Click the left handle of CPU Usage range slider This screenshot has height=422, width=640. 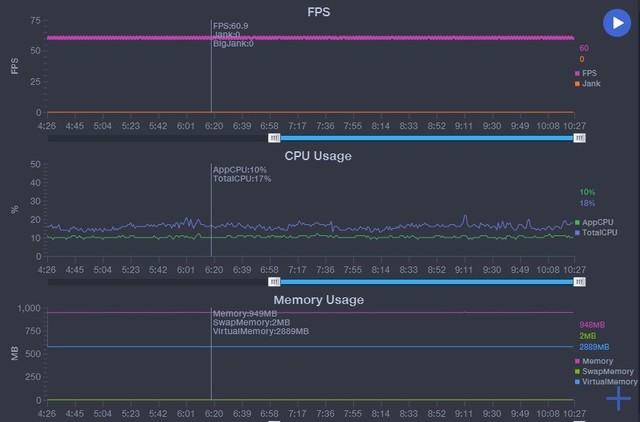(x=274, y=282)
